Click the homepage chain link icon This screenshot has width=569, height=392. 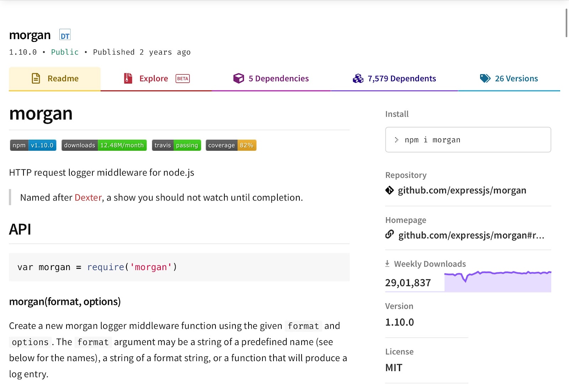point(390,235)
